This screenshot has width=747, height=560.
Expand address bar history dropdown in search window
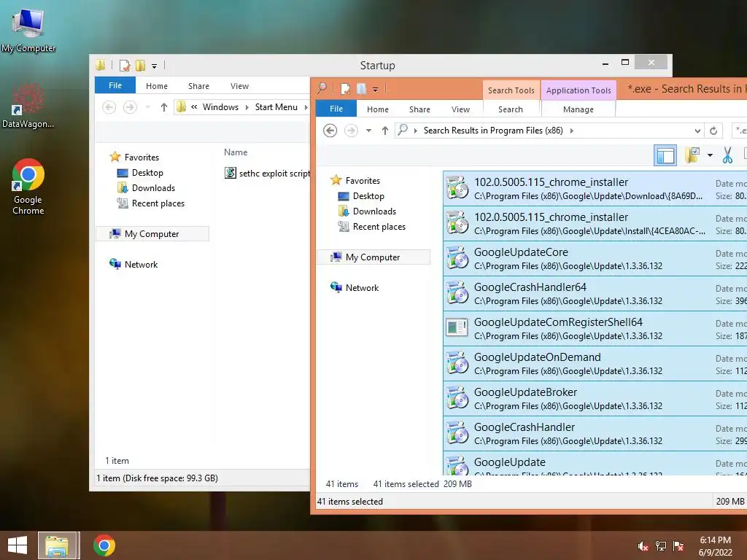(x=697, y=131)
